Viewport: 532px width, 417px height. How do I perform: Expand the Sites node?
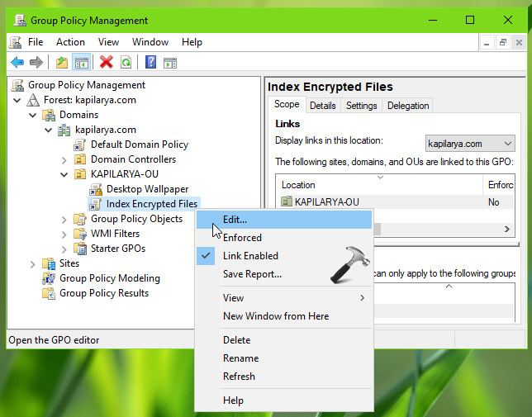pyautogui.click(x=32, y=263)
